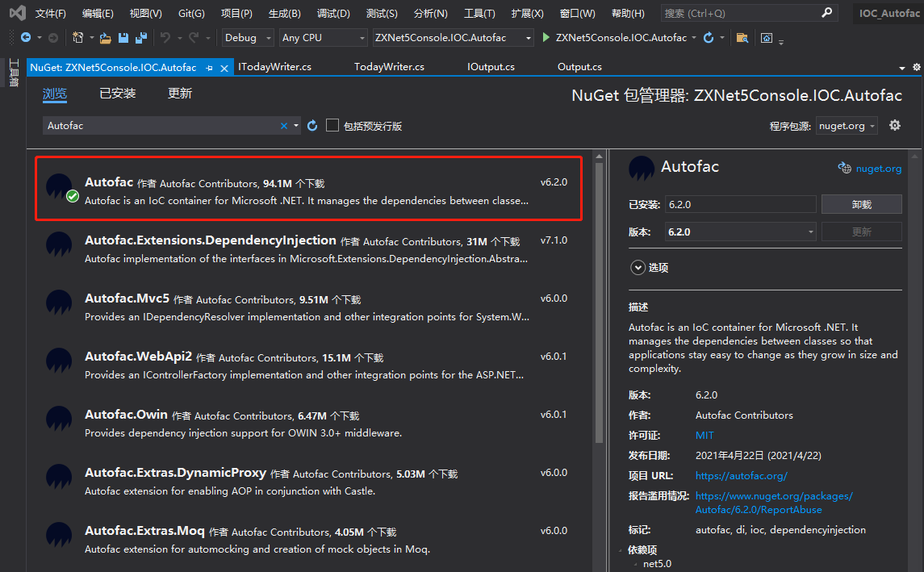Open the version 6.2.0 dropdown
Viewport: 924px width, 572px height.
(740, 232)
